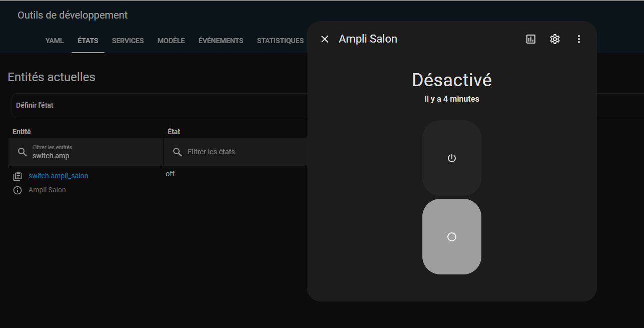The height and width of the screenshot is (328, 644).
Task: Switch to the YAML tab
Action: pyautogui.click(x=55, y=41)
